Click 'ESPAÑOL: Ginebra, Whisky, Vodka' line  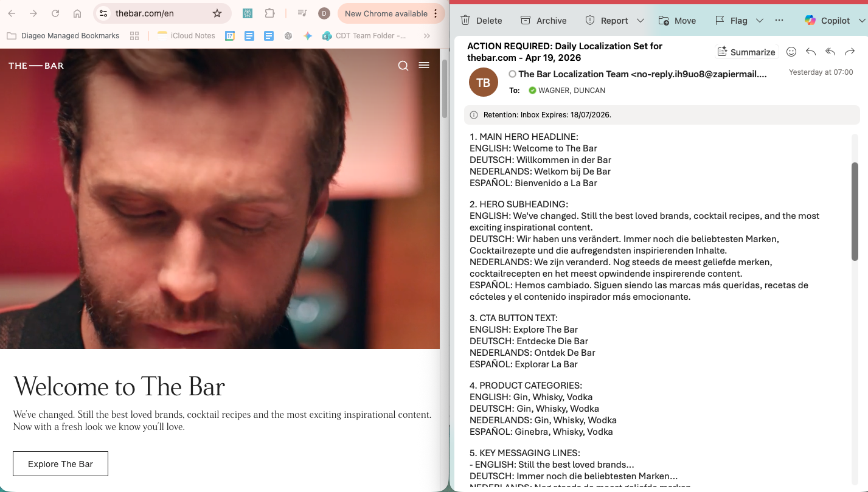(541, 432)
